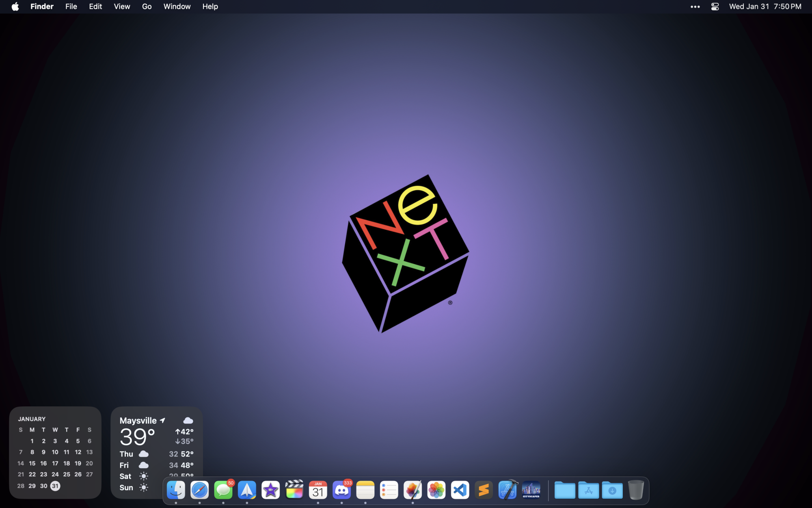This screenshot has width=812, height=508.
Task: Open the Window menu
Action: coord(177,7)
